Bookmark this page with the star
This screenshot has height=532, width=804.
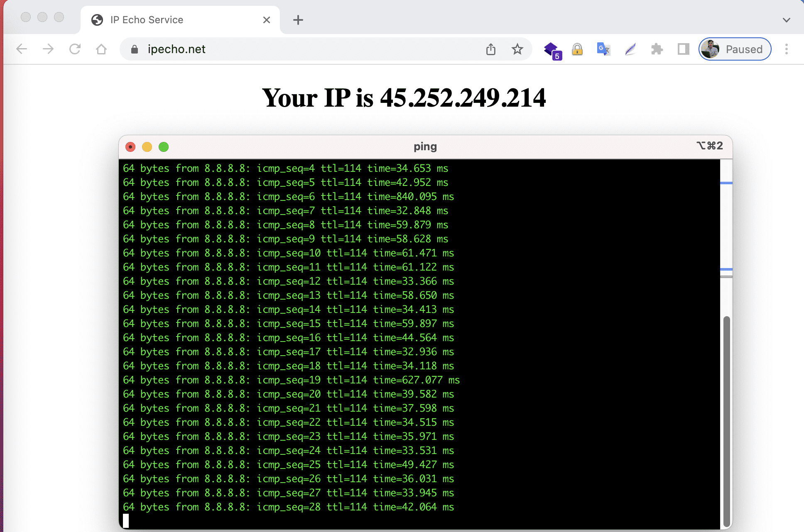click(x=517, y=49)
